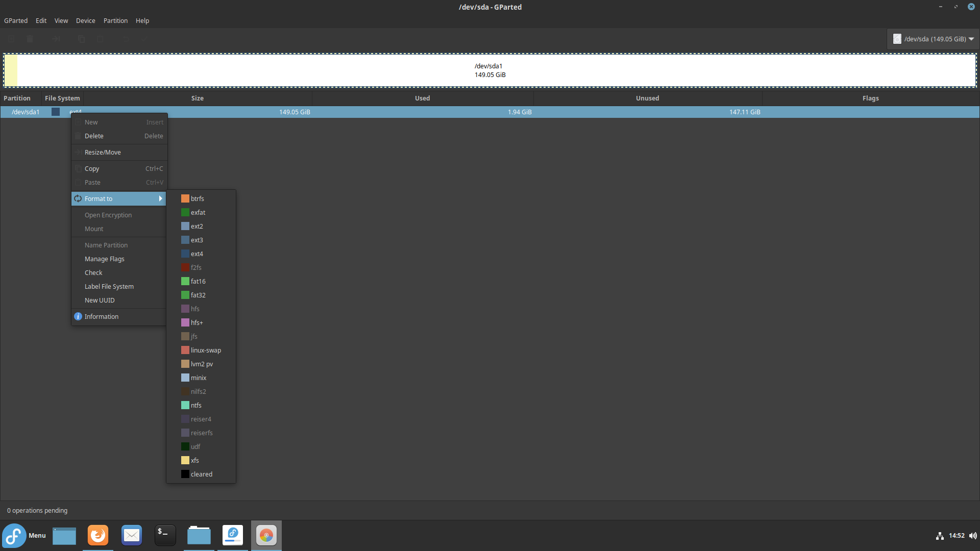Viewport: 980px width, 551px height.
Task: Select the /dev/sda1 partition graphic bar
Action: 490,70
